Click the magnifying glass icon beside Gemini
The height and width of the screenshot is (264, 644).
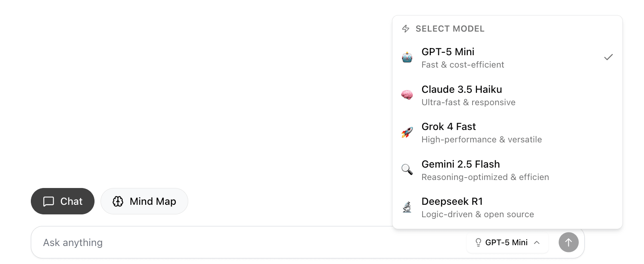(407, 170)
